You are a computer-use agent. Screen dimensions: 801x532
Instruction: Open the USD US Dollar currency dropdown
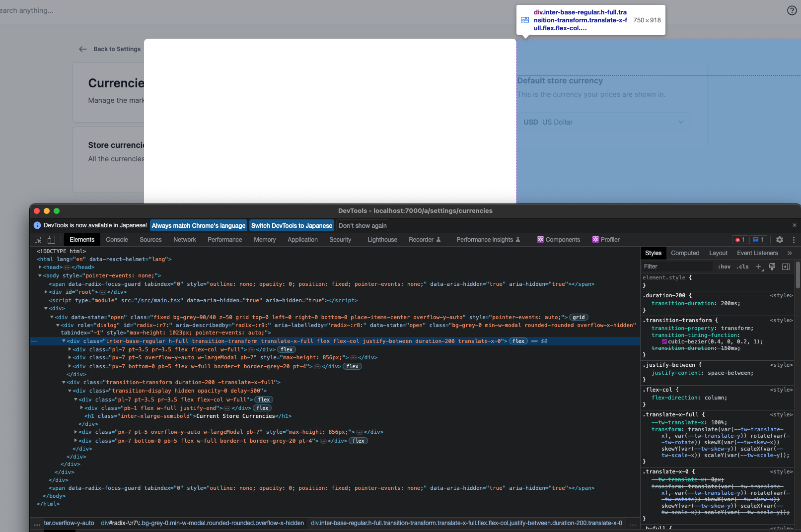coord(603,122)
